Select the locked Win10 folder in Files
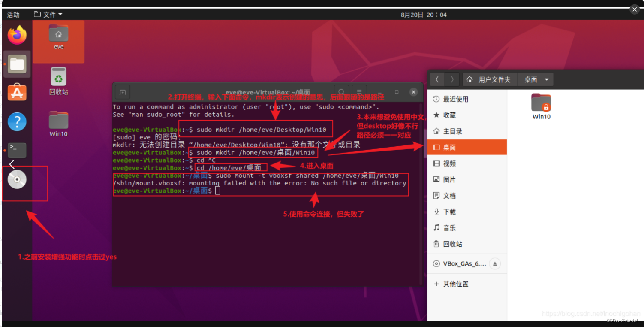Image resolution: width=644 pixels, height=327 pixels. [x=542, y=106]
